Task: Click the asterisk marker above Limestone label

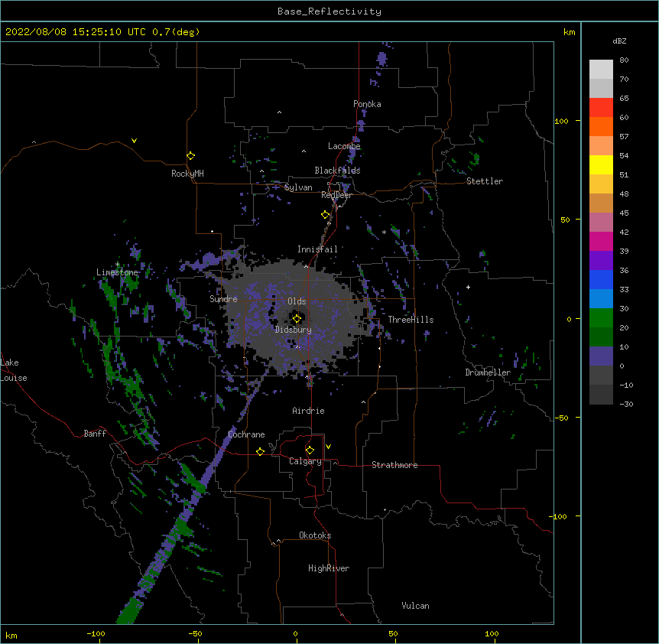Action: [x=117, y=265]
